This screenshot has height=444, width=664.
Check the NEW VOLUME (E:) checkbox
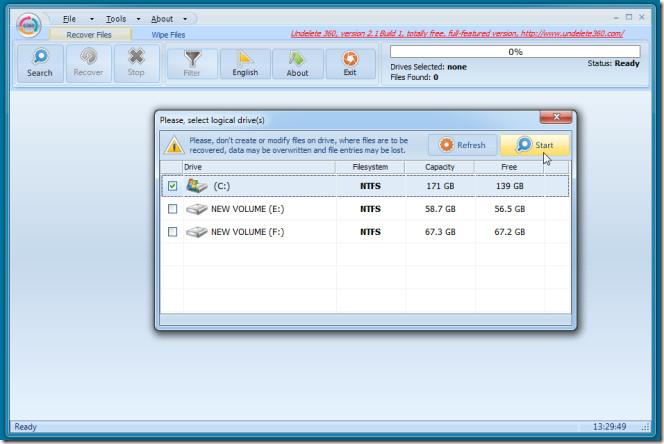pyautogui.click(x=173, y=209)
